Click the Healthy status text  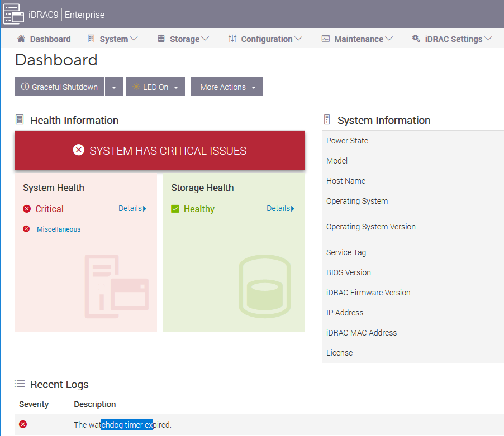199,209
